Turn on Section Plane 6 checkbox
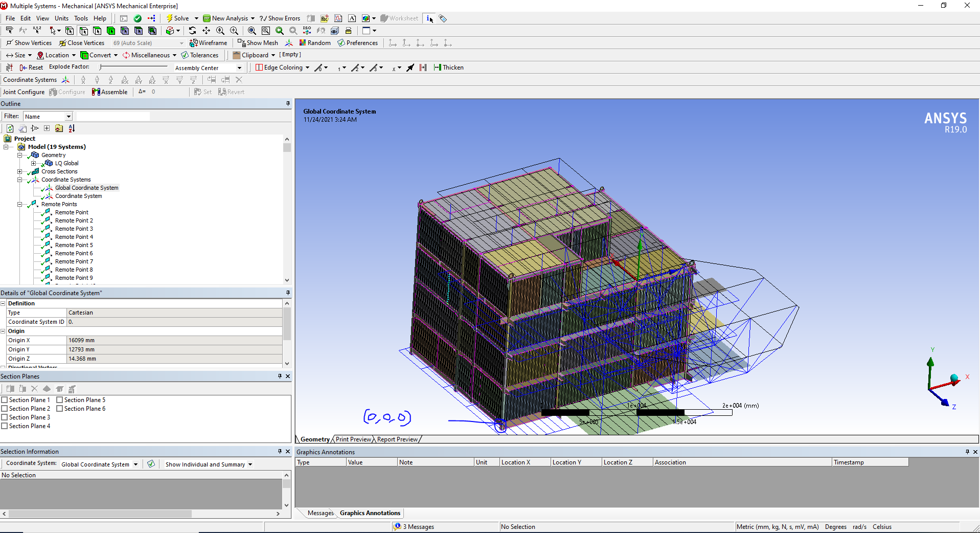 (60, 409)
